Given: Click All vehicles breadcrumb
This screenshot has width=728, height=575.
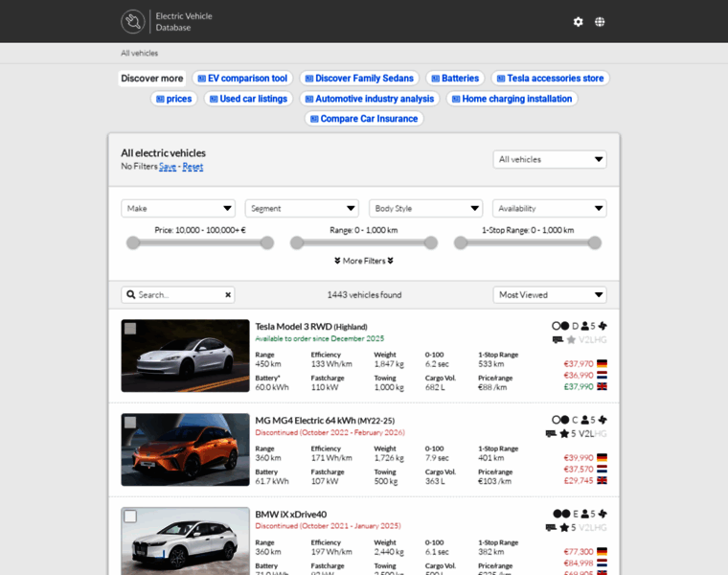Looking at the screenshot, I should pyautogui.click(x=139, y=53).
